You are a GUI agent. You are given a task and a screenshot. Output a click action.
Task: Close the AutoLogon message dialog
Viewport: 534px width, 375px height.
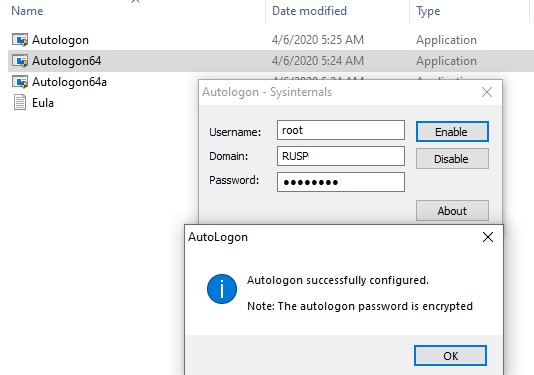tap(488, 237)
